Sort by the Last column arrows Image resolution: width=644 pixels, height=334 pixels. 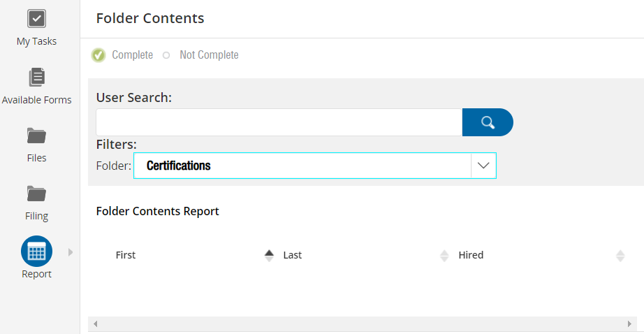coord(444,256)
